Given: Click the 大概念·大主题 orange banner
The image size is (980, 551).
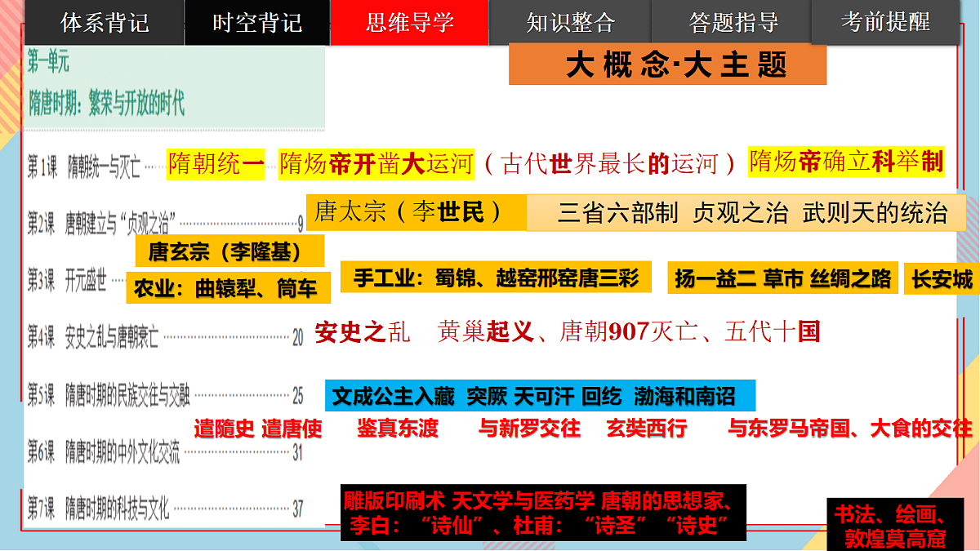Looking at the screenshot, I should coord(667,64).
